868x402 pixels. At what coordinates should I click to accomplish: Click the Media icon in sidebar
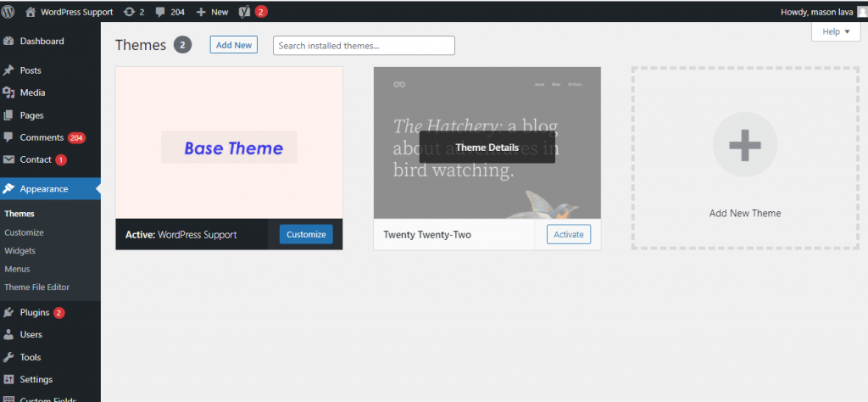[8, 92]
